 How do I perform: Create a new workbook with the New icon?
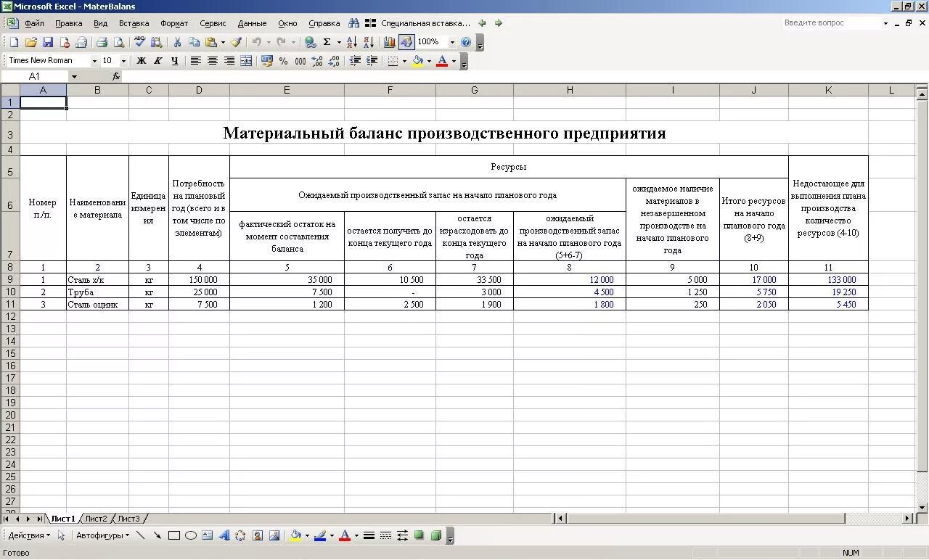point(14,42)
